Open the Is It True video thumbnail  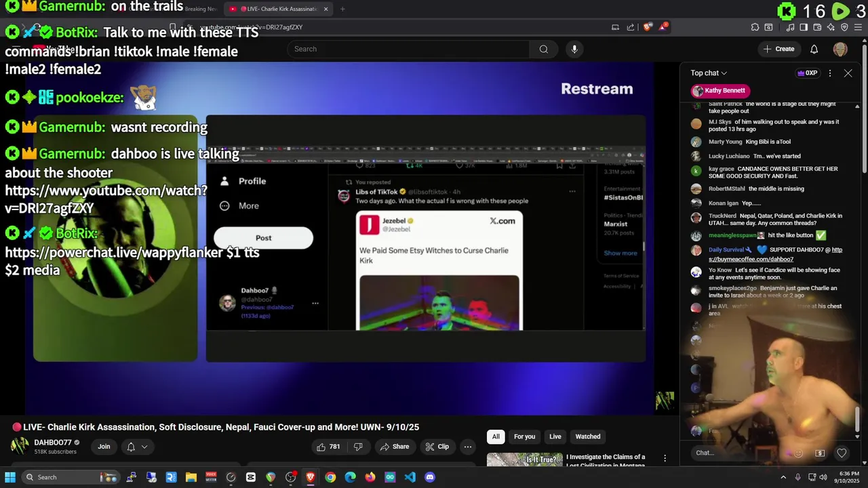coord(524,460)
